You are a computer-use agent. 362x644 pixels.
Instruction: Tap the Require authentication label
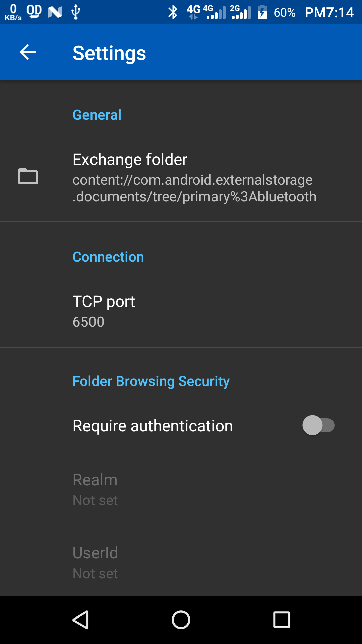(x=153, y=426)
